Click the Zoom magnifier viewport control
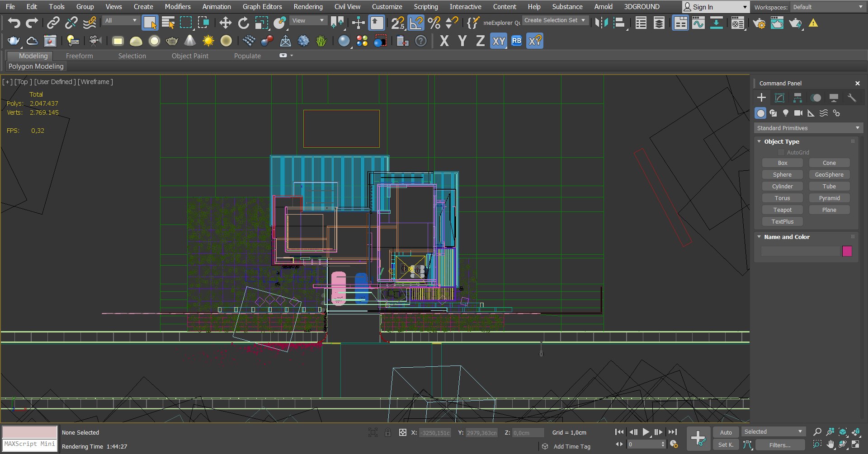Viewport: 868px width, 454px height. click(x=817, y=432)
